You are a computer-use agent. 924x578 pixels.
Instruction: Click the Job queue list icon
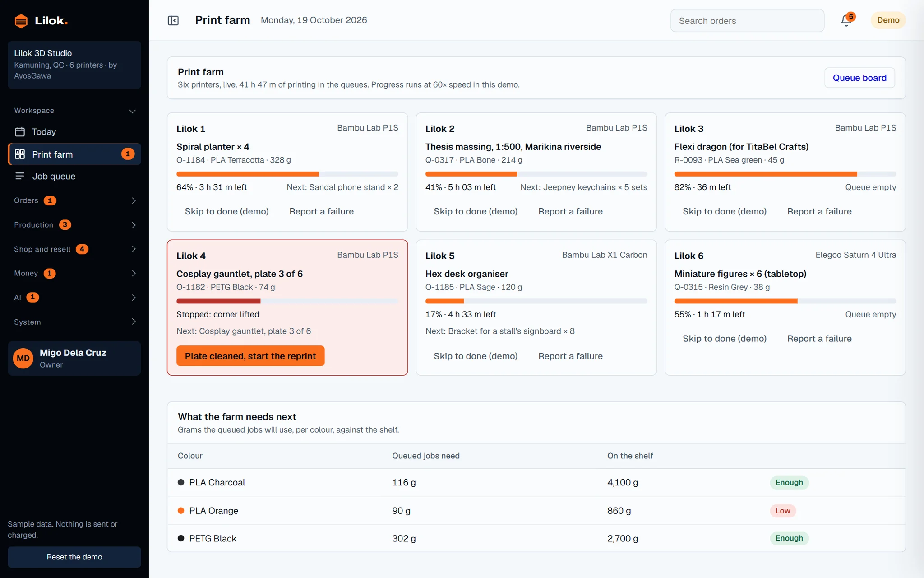point(20,176)
